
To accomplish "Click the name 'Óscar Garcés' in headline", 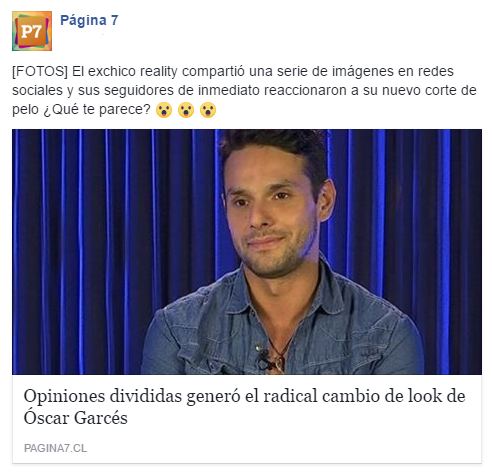I will 76,417.
